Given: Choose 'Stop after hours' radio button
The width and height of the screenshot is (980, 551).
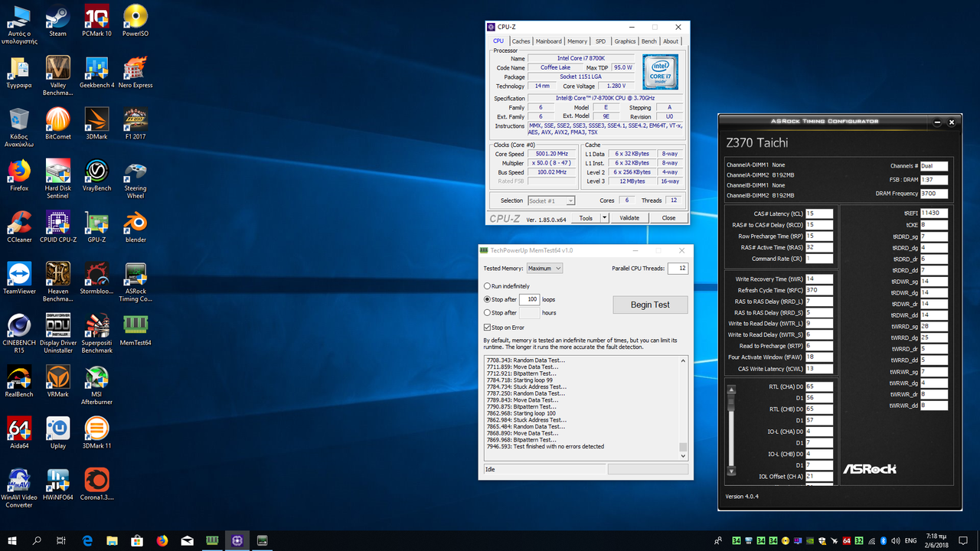Looking at the screenshot, I should tap(487, 312).
